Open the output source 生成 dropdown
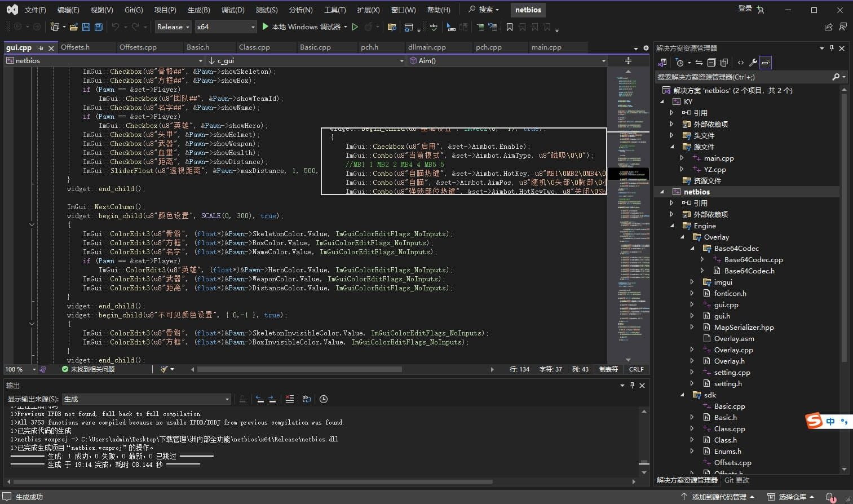This screenshot has width=853, height=504. click(147, 399)
